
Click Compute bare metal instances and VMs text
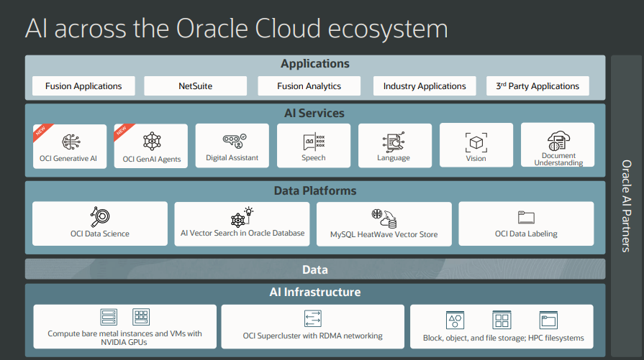tap(124, 338)
